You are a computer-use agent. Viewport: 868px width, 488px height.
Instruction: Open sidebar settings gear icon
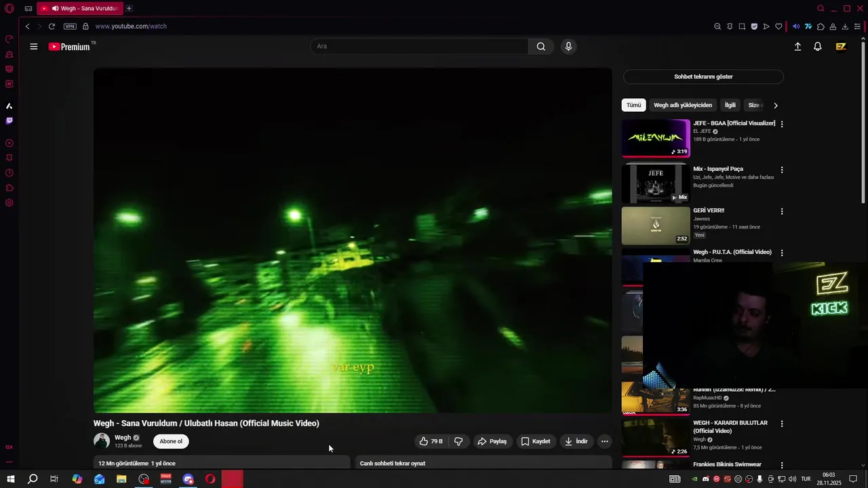click(9, 203)
